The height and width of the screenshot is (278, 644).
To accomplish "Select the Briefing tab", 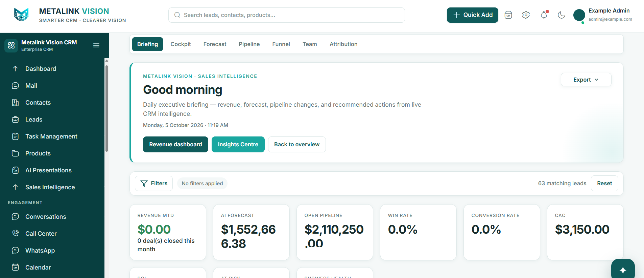I will pos(147,44).
